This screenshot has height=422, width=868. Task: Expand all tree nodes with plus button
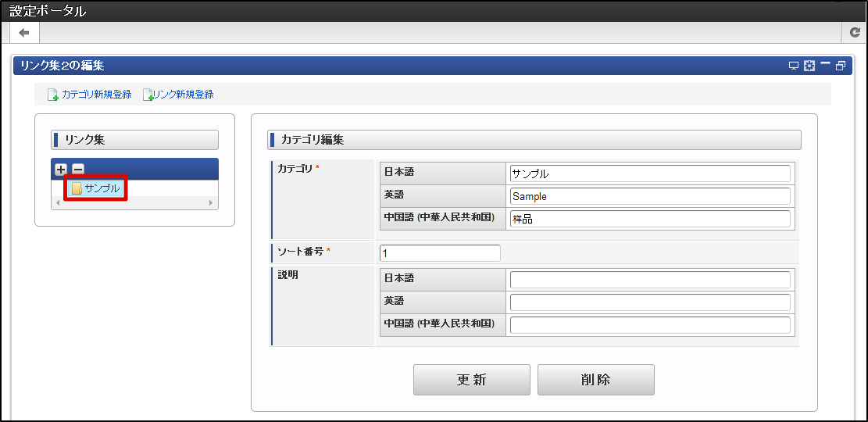point(61,170)
